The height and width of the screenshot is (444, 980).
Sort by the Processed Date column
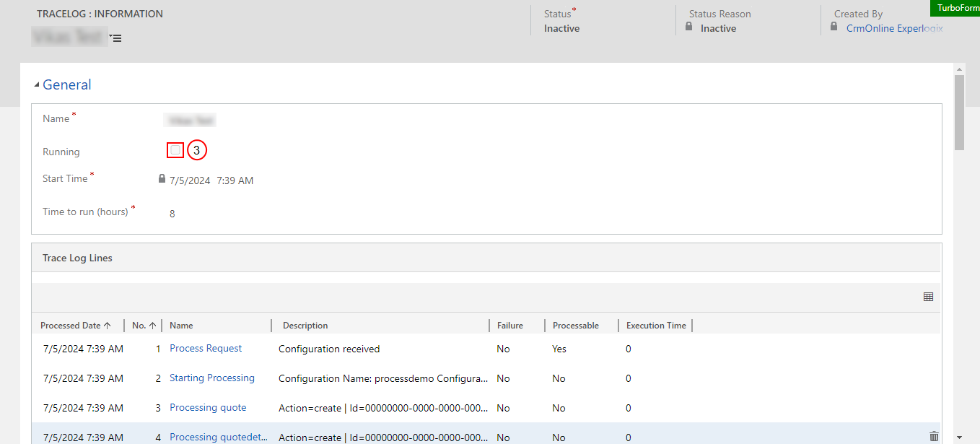point(76,326)
